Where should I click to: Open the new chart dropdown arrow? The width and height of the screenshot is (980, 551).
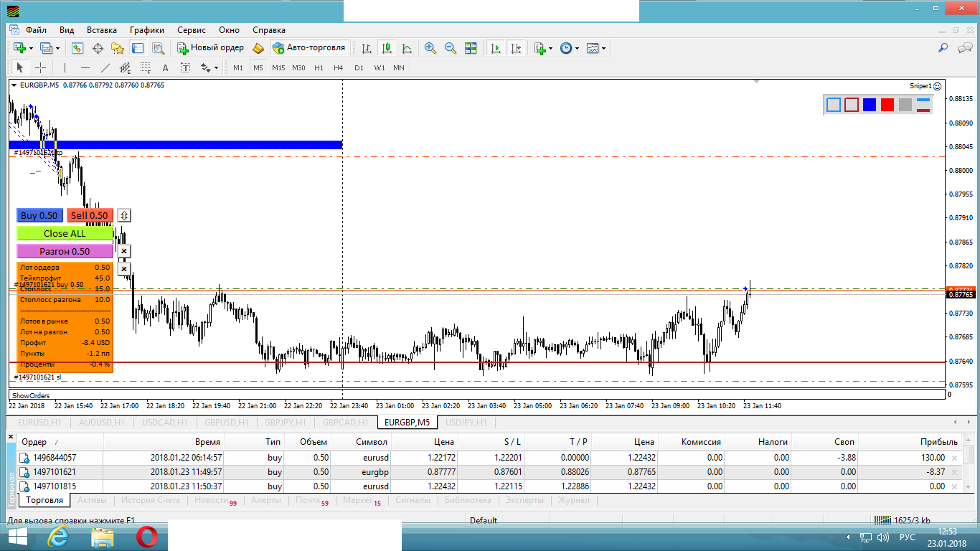click(x=31, y=48)
